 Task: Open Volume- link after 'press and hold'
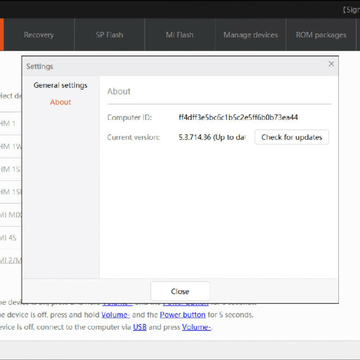tap(115, 315)
